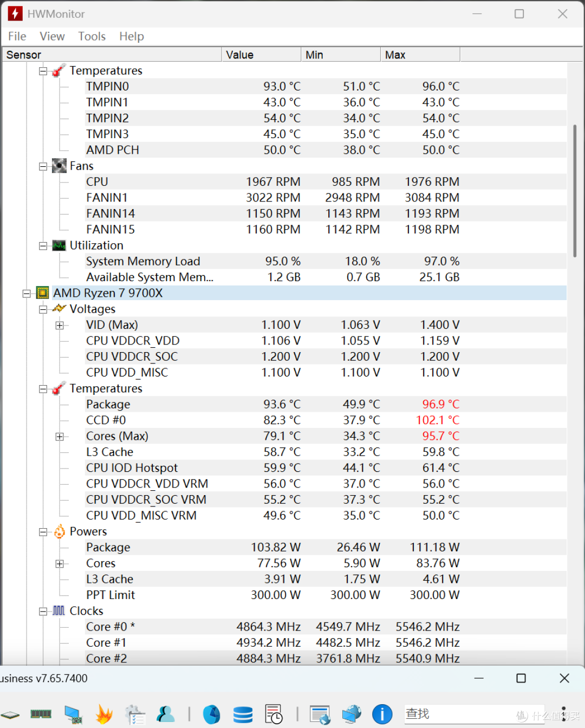Viewport: 585px width, 728px height.
Task: Collapse the Powers group
Action: [43, 532]
